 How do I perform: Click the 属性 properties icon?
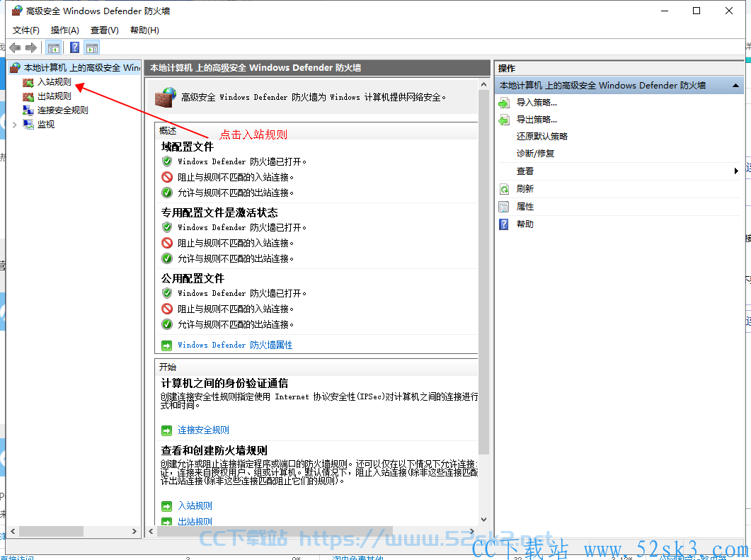click(504, 207)
